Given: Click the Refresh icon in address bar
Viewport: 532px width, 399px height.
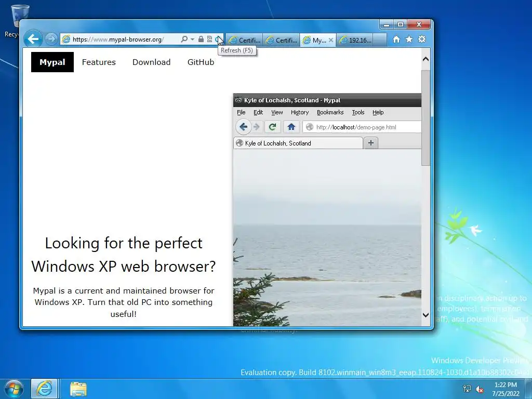Looking at the screenshot, I should click(x=218, y=39).
